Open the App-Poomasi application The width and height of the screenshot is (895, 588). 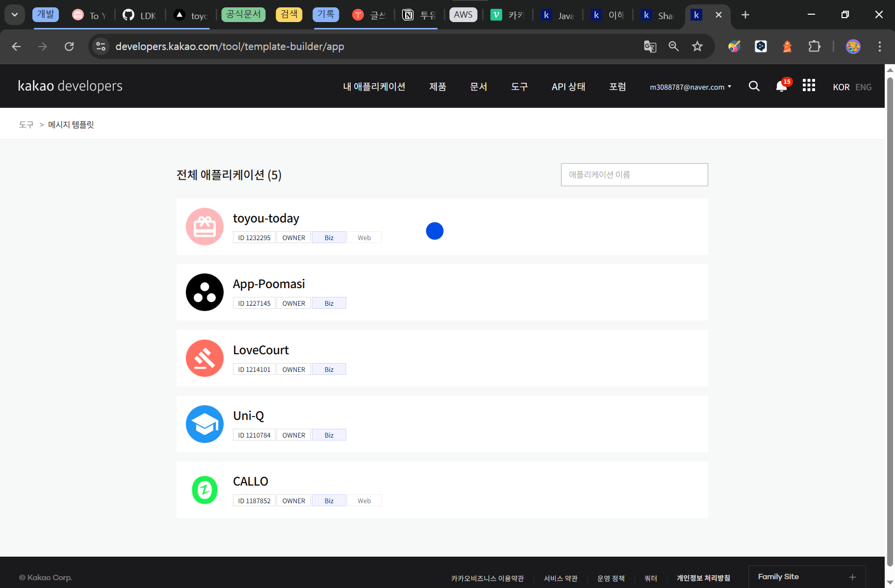coord(442,292)
